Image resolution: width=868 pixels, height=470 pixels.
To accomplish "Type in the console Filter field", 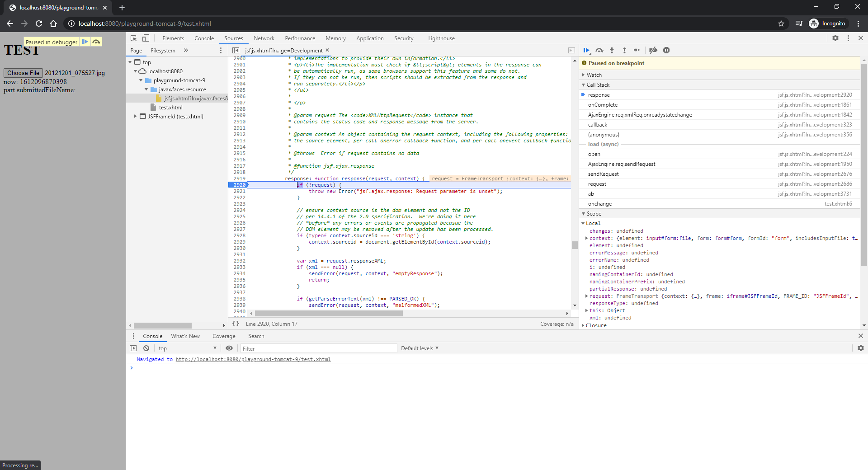I will [x=316, y=348].
